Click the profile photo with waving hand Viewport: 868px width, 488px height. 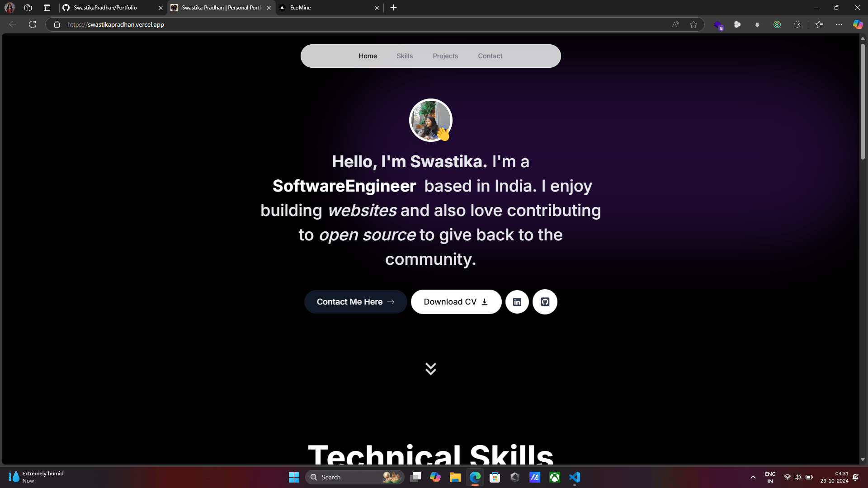(x=430, y=120)
